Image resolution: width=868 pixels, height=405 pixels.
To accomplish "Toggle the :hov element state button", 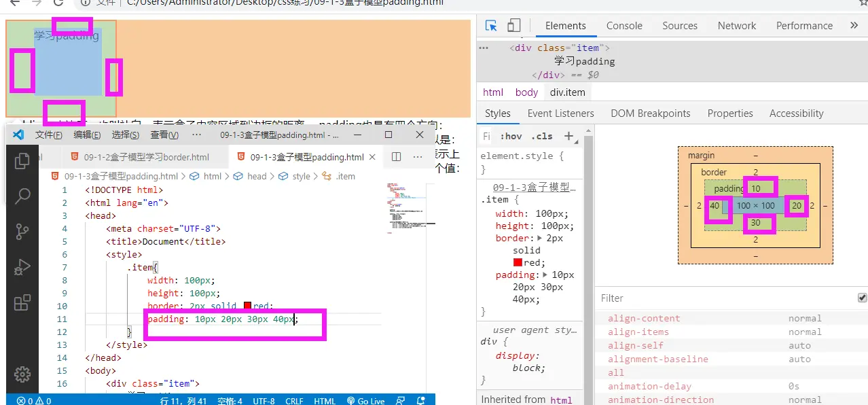I will point(510,136).
